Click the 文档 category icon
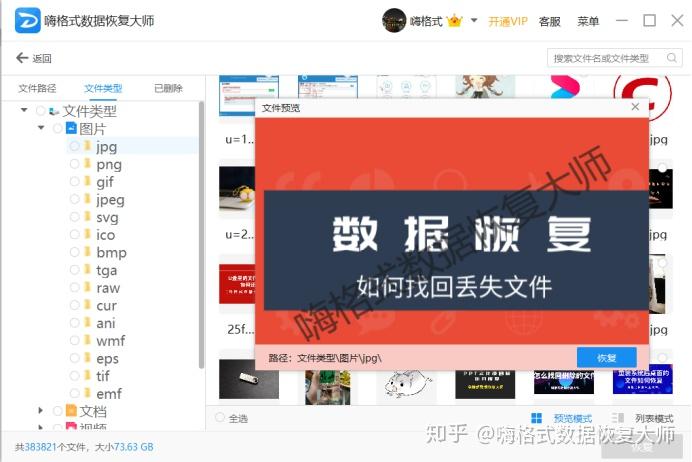This screenshot has width=692, height=462. (72, 411)
